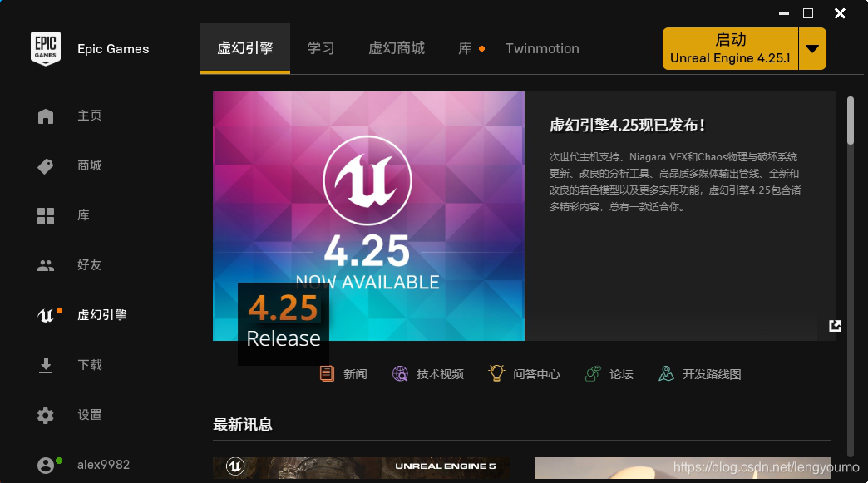Open the 问答中心 lightbulb icon
Screen dimensions: 868x483
[496, 374]
